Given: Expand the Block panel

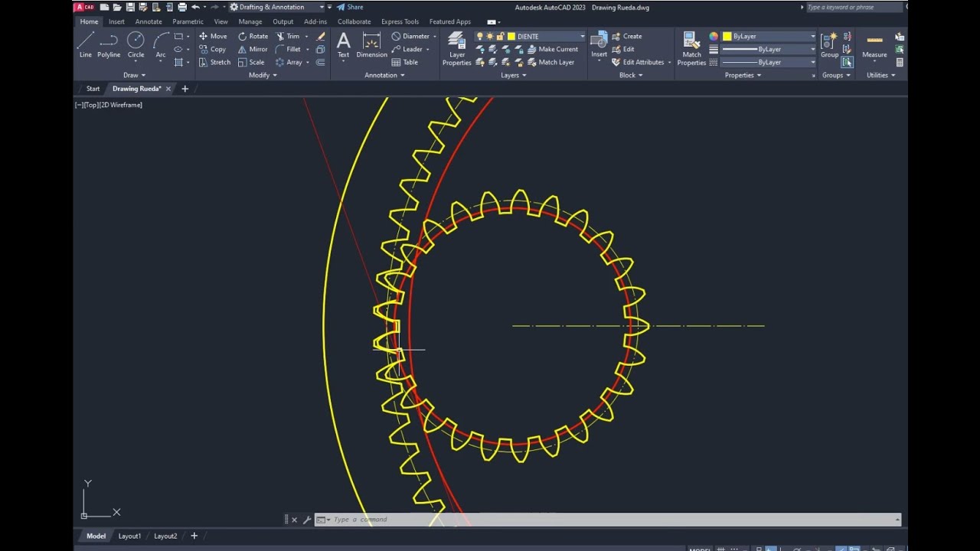Looking at the screenshot, I should [631, 75].
